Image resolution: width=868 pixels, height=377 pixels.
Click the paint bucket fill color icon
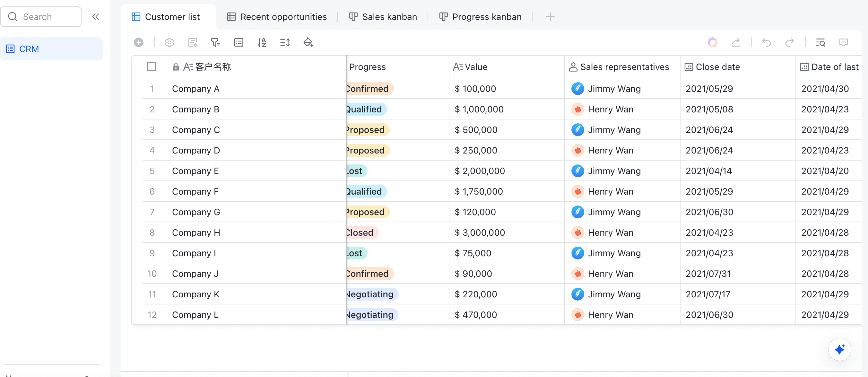pos(308,42)
